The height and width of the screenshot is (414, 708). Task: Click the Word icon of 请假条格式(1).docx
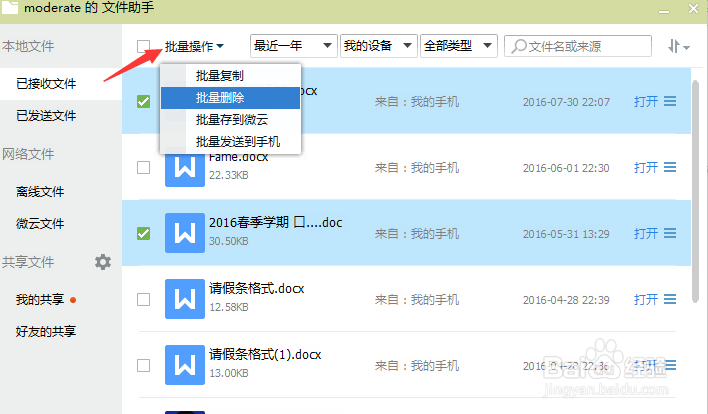185,365
